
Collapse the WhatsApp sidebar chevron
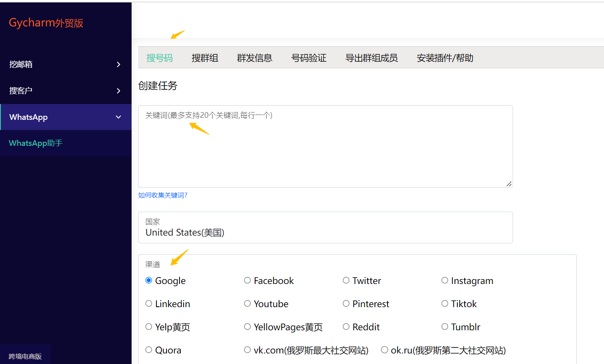tap(118, 117)
